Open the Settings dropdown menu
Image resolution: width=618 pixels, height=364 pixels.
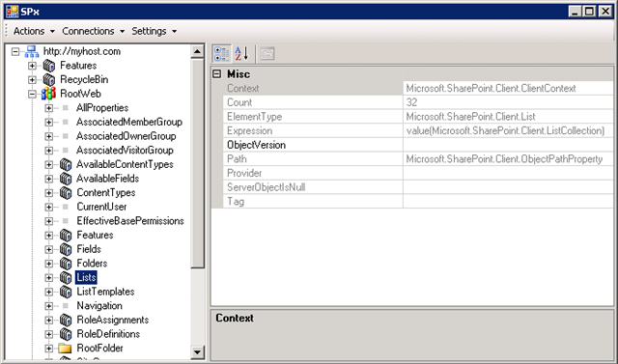154,31
